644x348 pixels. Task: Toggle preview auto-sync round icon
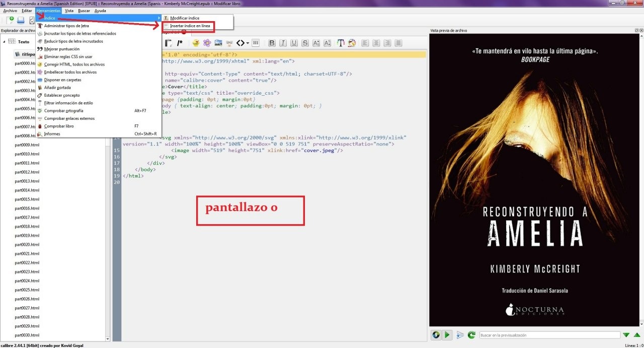pyautogui.click(x=436, y=334)
